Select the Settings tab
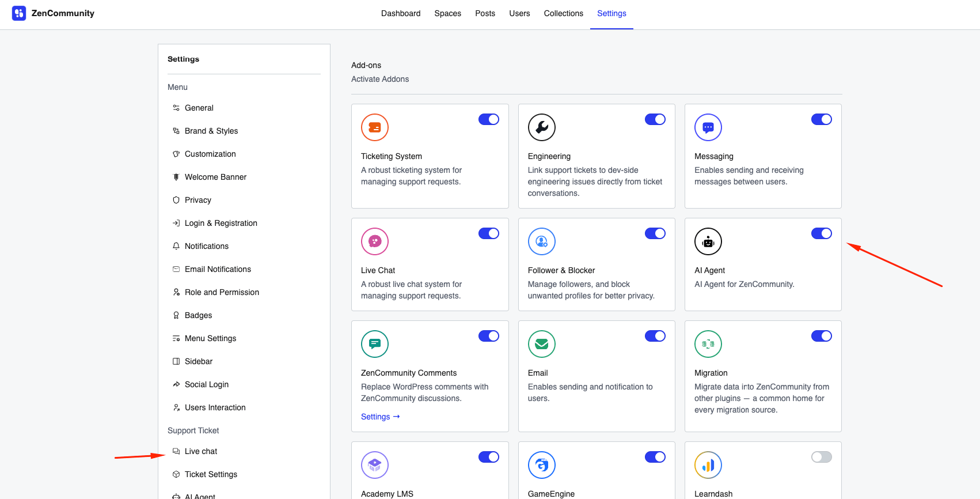Screen dimensions: 980x499 point(611,13)
